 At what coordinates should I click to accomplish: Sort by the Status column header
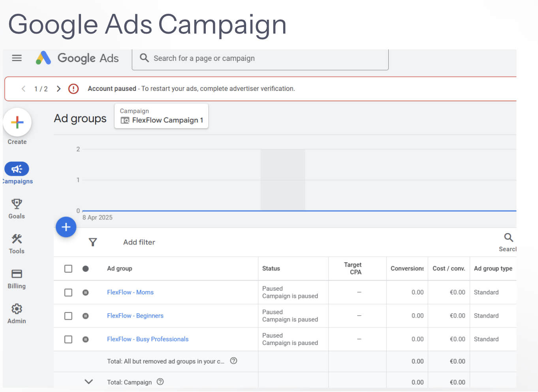271,269
